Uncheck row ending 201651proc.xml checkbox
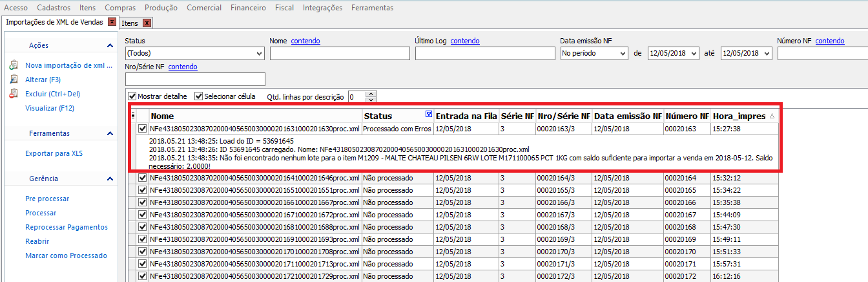The image size is (868, 282). [x=142, y=190]
